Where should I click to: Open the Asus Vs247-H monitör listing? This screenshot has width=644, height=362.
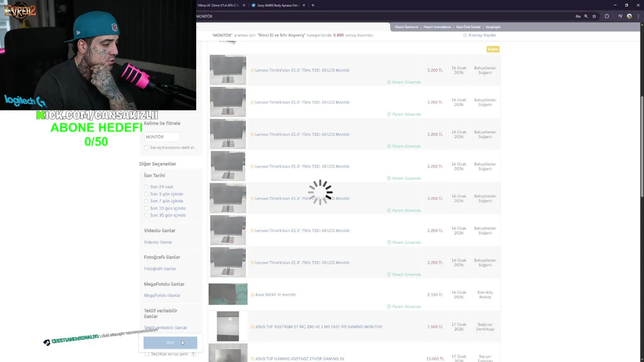(275, 295)
